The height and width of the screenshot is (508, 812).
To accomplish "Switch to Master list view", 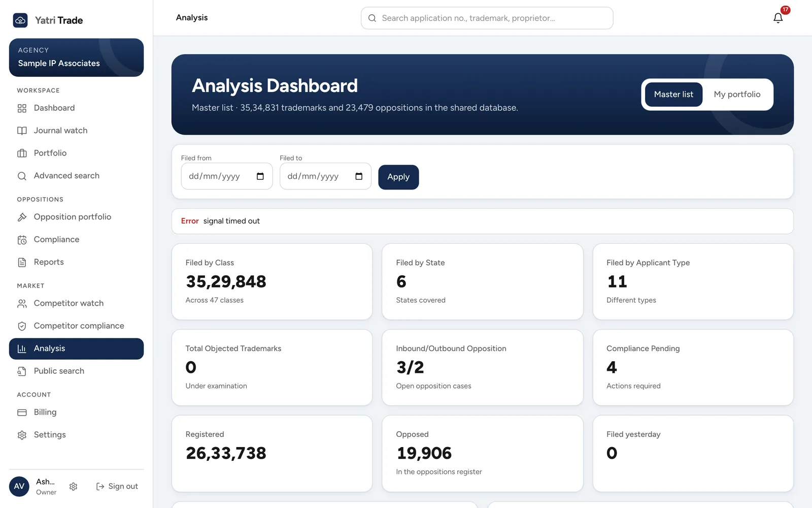I will click(x=673, y=94).
